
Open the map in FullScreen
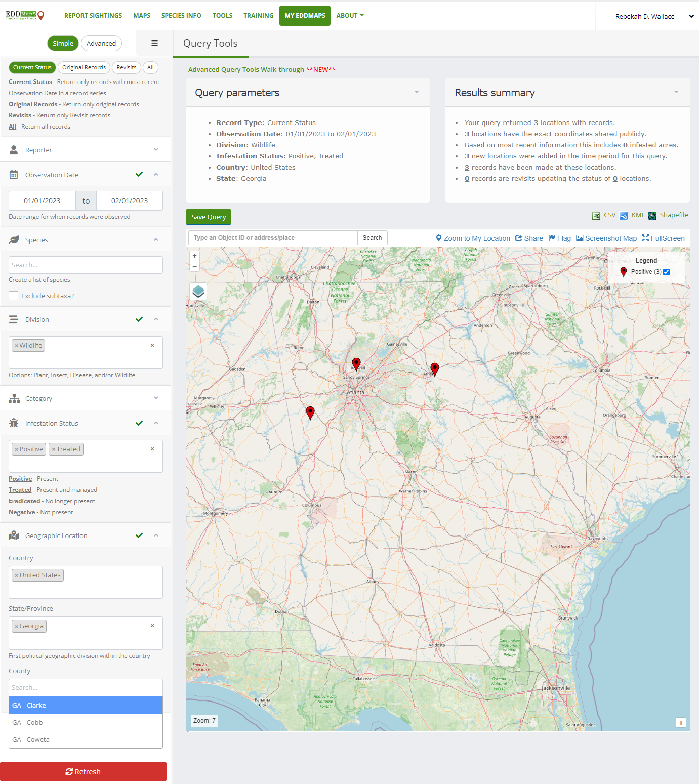(x=663, y=238)
